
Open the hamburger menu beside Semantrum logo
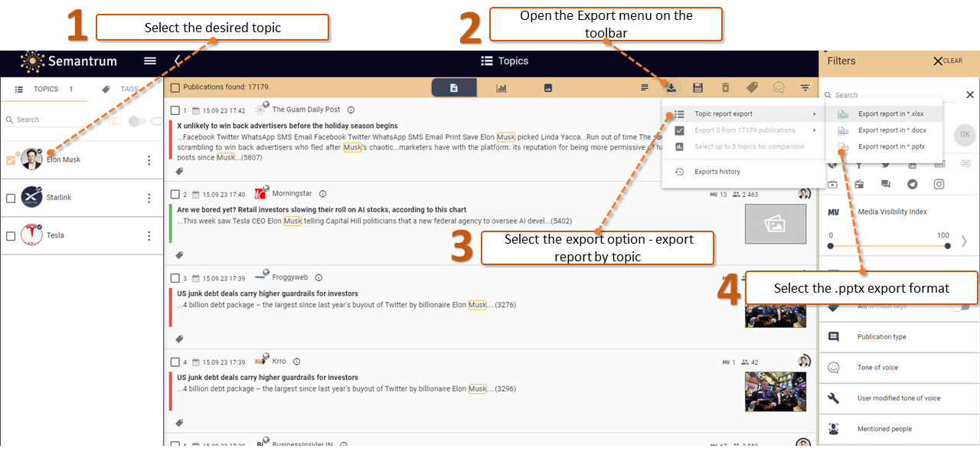click(x=150, y=61)
